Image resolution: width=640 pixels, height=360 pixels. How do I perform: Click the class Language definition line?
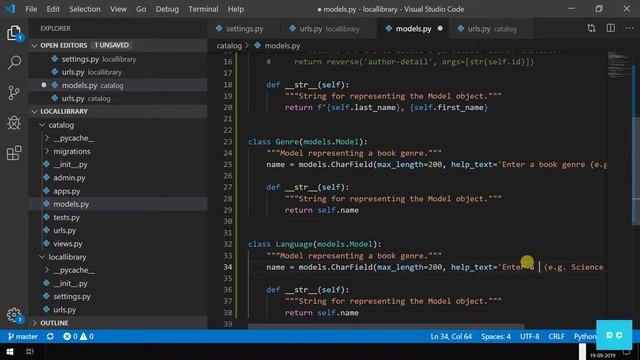click(x=314, y=244)
